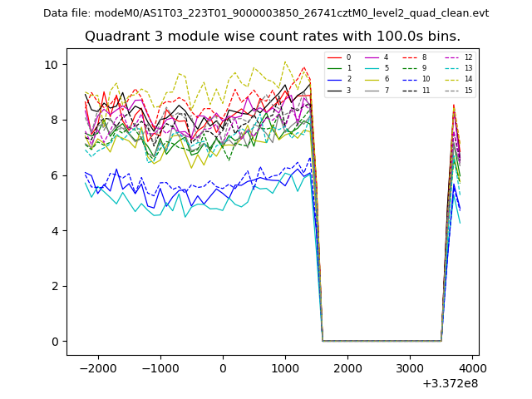This screenshot has width=532, height=399.
Task: Click the plot title about Quadrant 3 count rates
Action: tap(273, 37)
